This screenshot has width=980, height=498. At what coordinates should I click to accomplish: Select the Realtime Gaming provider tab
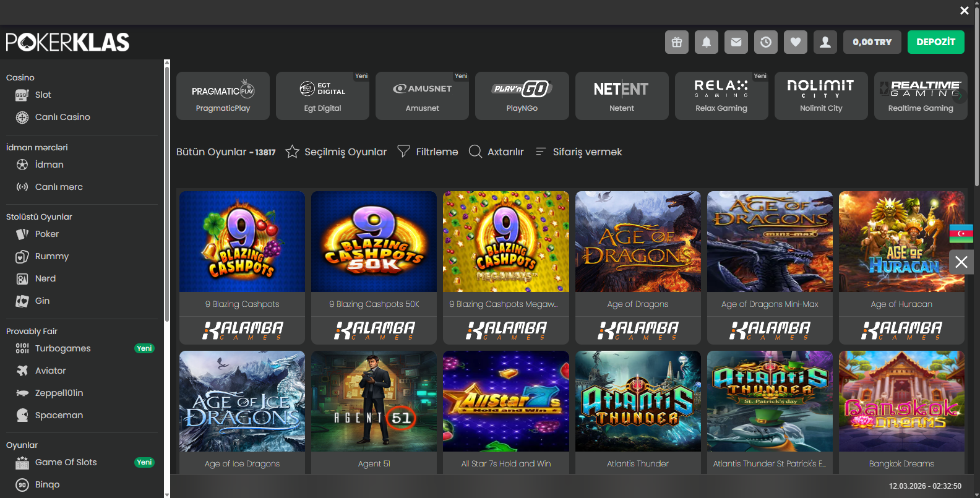pos(921,96)
